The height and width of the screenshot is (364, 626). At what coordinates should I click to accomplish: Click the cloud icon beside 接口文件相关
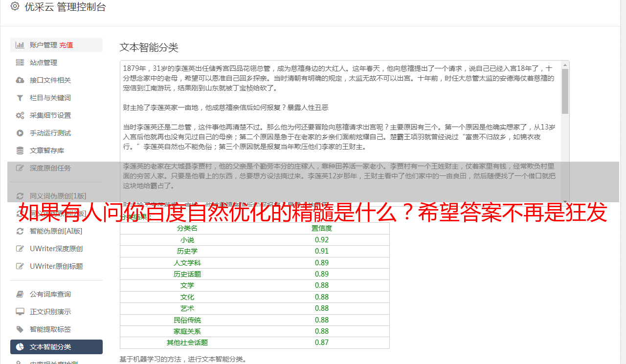pos(20,80)
